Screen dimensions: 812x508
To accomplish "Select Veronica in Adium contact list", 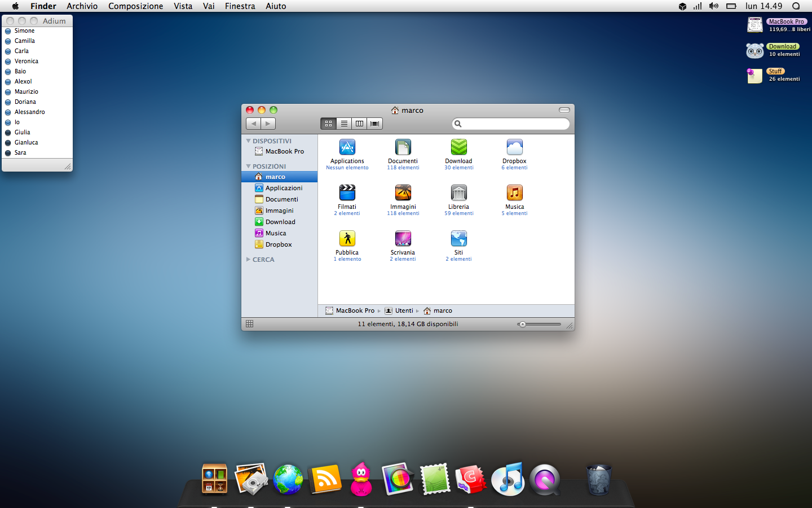I will click(x=37, y=62).
